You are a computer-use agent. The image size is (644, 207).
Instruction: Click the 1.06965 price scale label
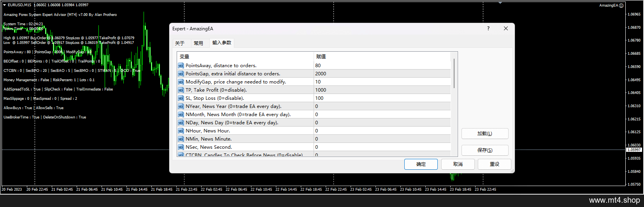click(634, 14)
